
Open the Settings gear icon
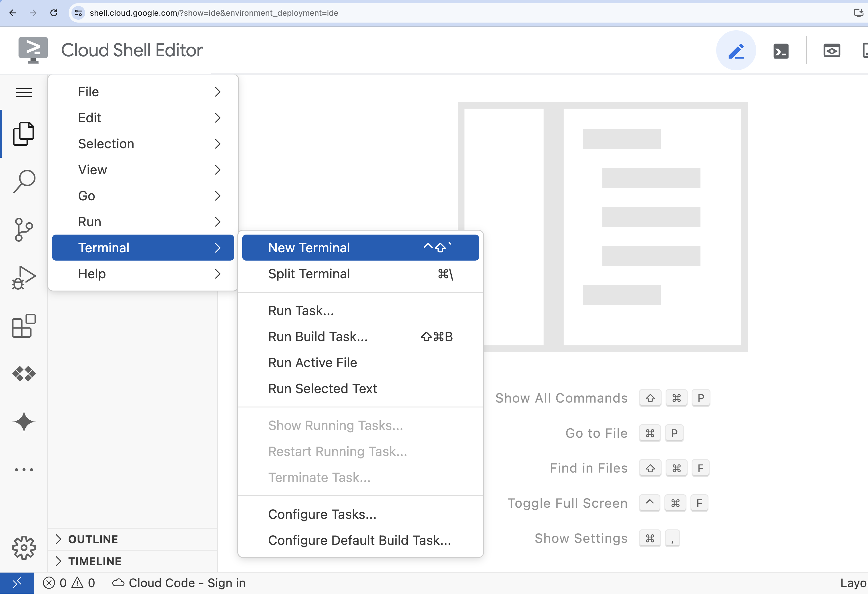coord(24,547)
